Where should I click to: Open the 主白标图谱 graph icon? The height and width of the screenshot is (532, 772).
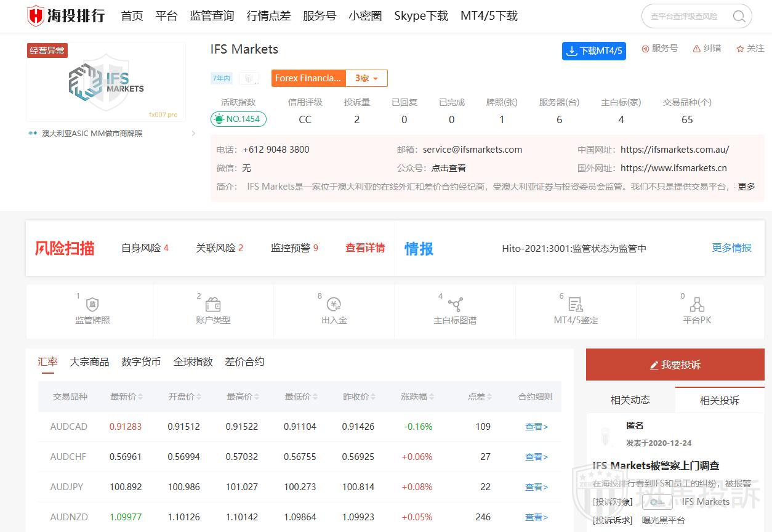(x=455, y=305)
